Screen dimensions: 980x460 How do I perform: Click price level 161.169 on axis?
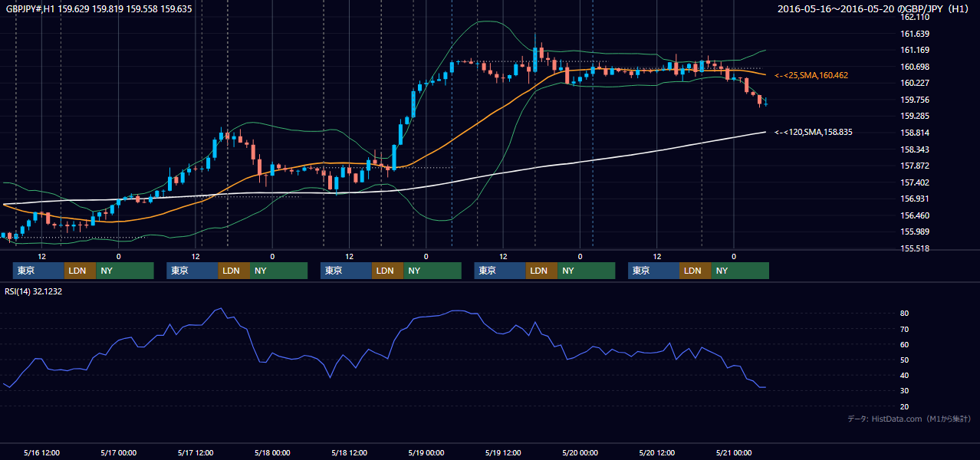pos(914,50)
